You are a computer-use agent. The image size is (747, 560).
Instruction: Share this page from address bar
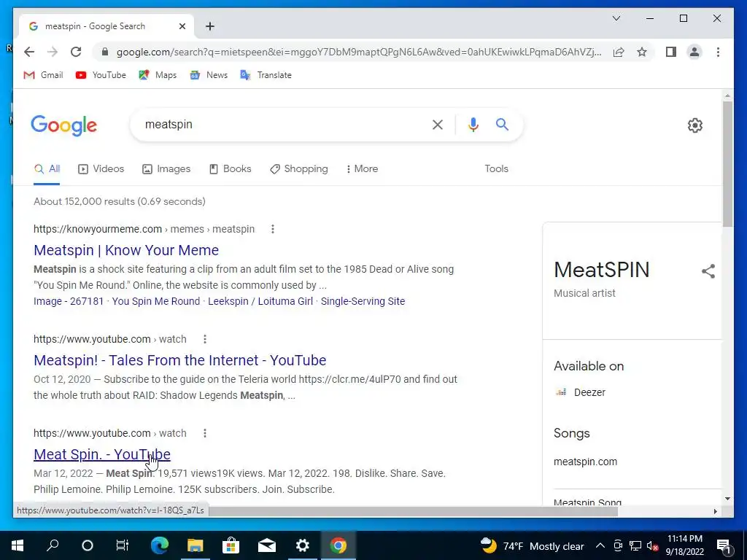pos(619,52)
